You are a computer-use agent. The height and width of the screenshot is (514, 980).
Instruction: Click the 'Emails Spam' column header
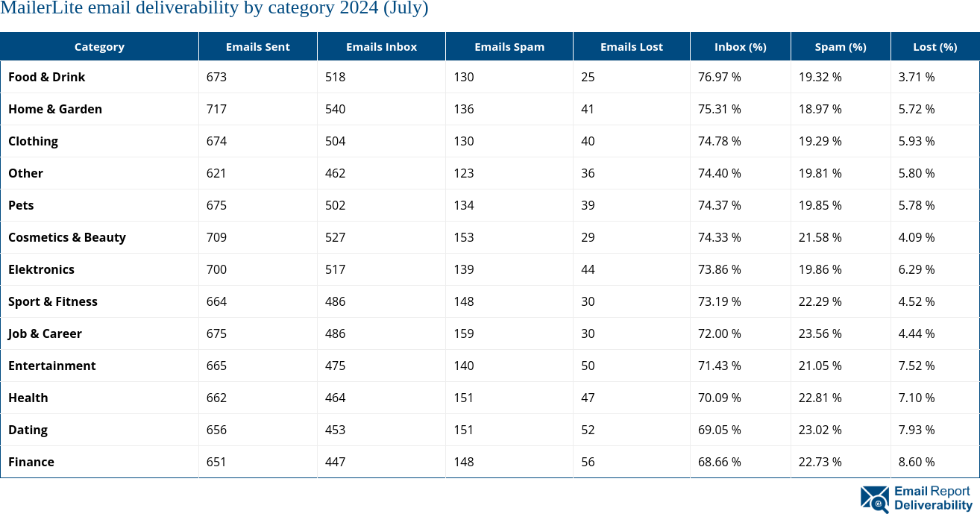(x=509, y=46)
